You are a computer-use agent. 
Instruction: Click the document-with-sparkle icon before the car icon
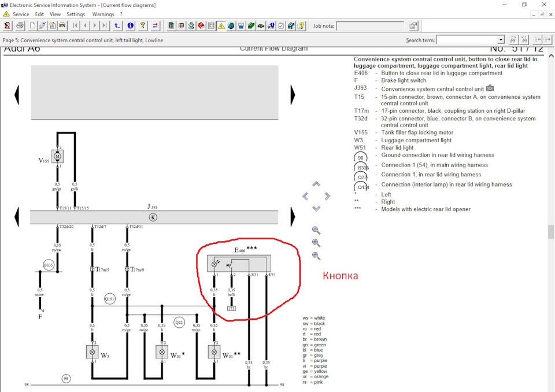click(x=53, y=26)
